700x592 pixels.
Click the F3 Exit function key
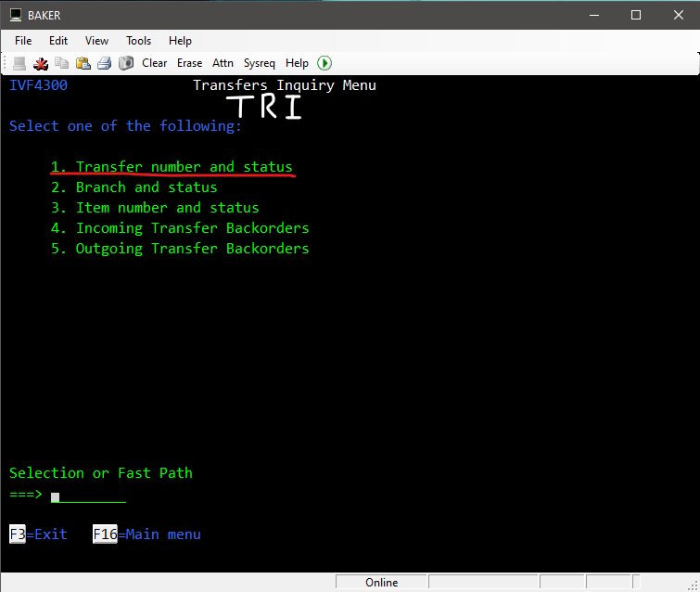(x=38, y=534)
